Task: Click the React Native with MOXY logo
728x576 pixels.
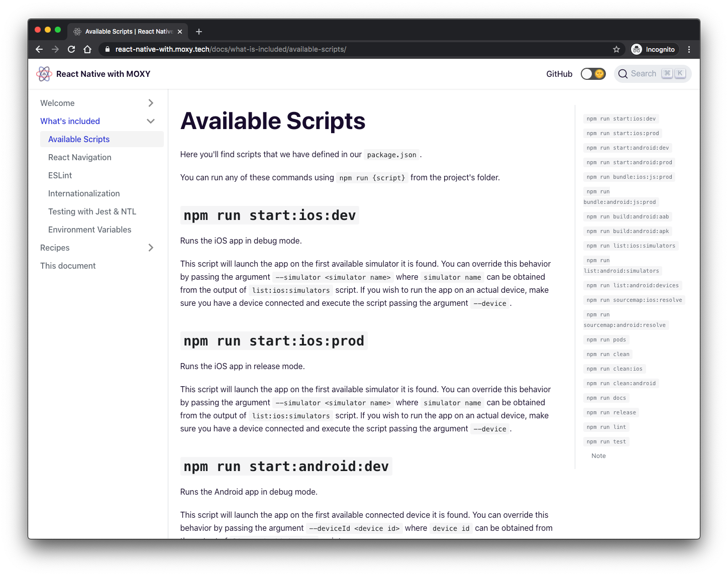Action: coord(44,73)
